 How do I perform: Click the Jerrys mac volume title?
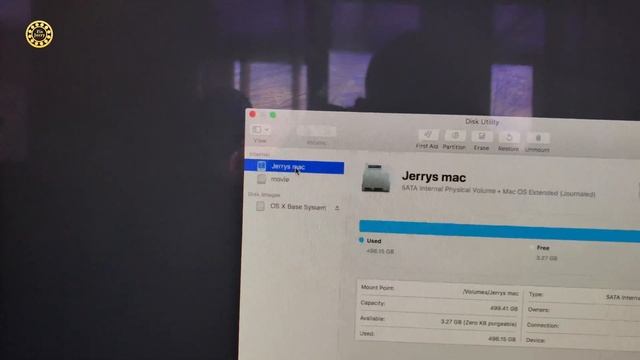tap(434, 177)
